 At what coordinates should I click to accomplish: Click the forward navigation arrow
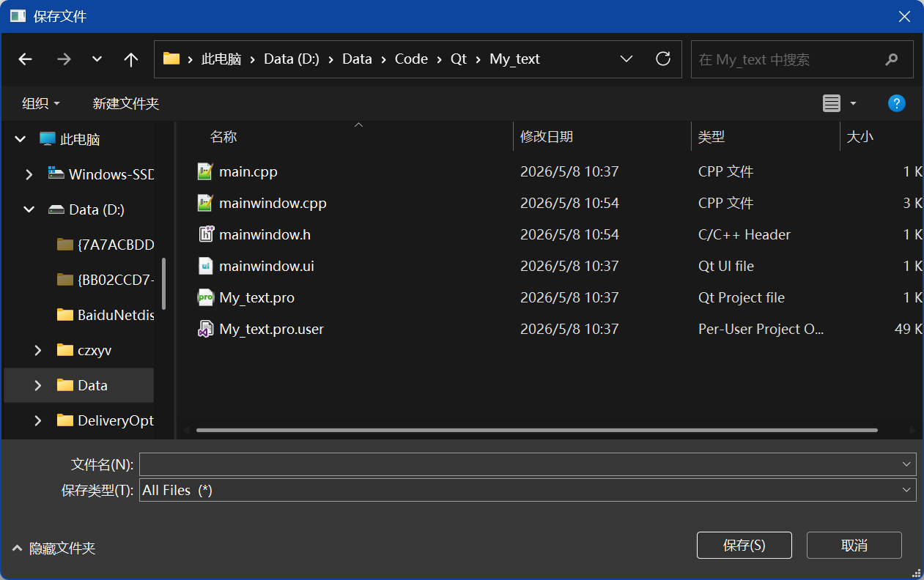pos(64,59)
